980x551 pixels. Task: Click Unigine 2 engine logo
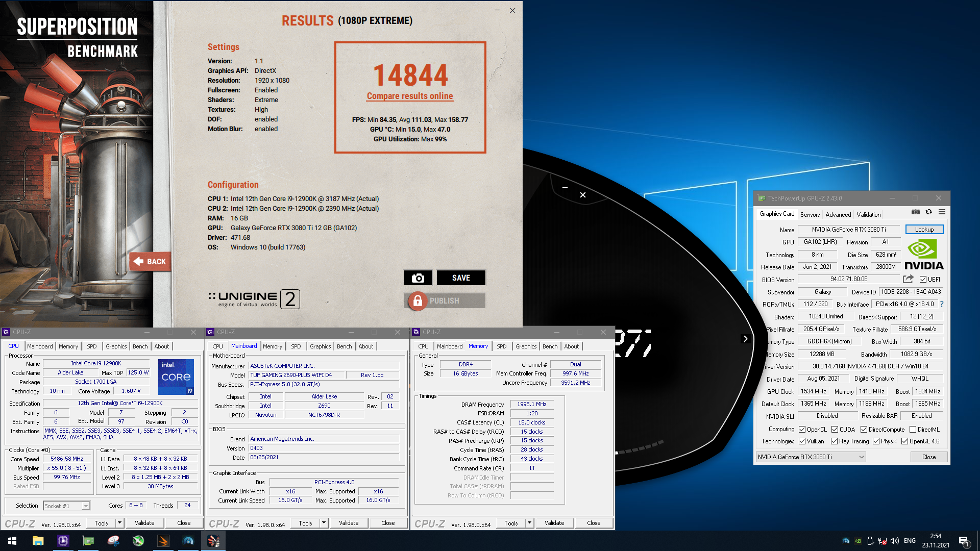tap(254, 299)
